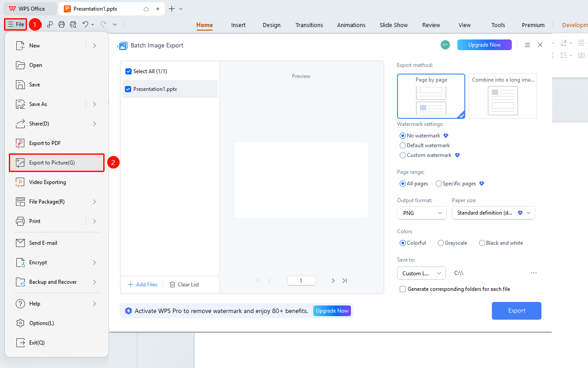Open the Output format PNG dropdown
The height and width of the screenshot is (368, 588).
(x=422, y=213)
